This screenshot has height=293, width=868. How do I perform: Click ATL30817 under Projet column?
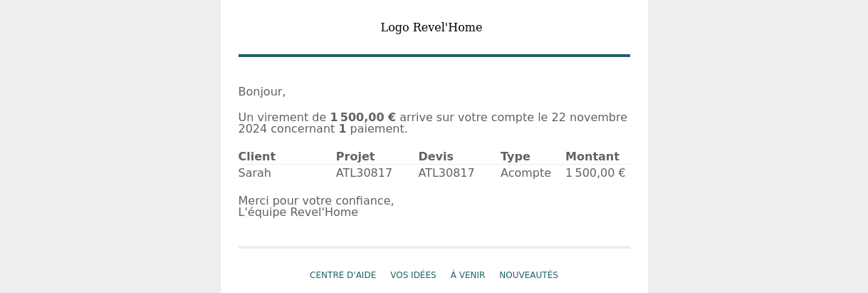(365, 173)
